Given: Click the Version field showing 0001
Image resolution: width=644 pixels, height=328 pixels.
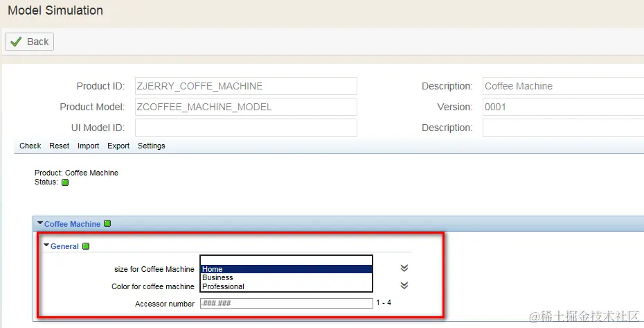Looking at the screenshot, I should point(563,107).
